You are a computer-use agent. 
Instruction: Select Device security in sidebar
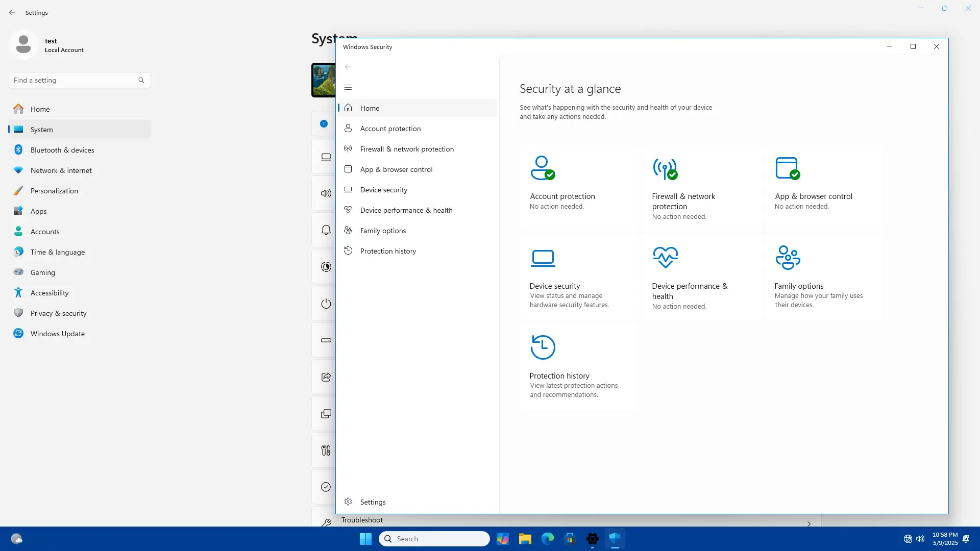[x=383, y=190]
